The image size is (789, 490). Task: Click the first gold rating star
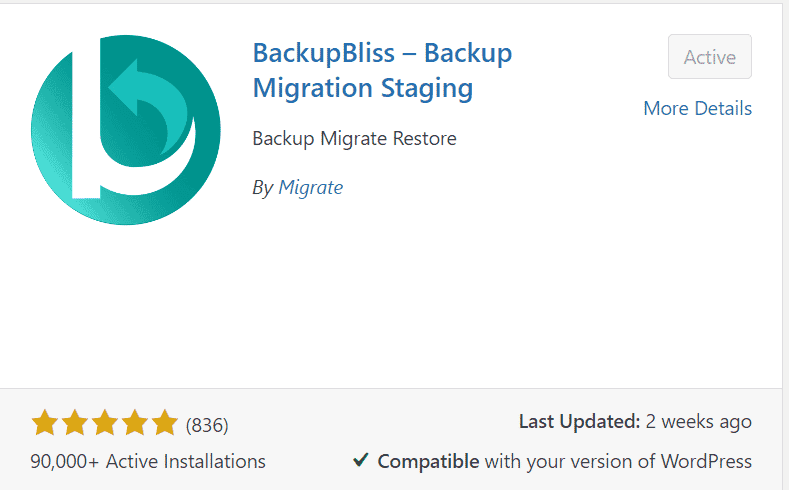45,423
